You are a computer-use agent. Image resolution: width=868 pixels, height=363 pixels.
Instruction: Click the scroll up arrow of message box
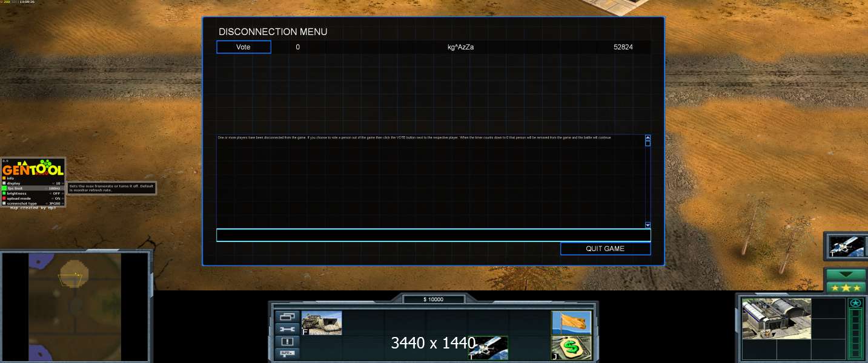[x=648, y=138]
